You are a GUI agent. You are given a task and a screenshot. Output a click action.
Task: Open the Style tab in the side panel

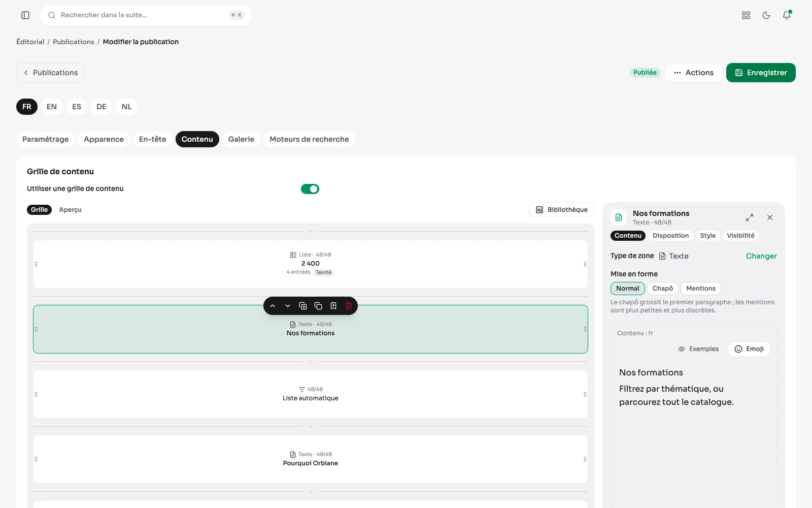click(x=708, y=236)
